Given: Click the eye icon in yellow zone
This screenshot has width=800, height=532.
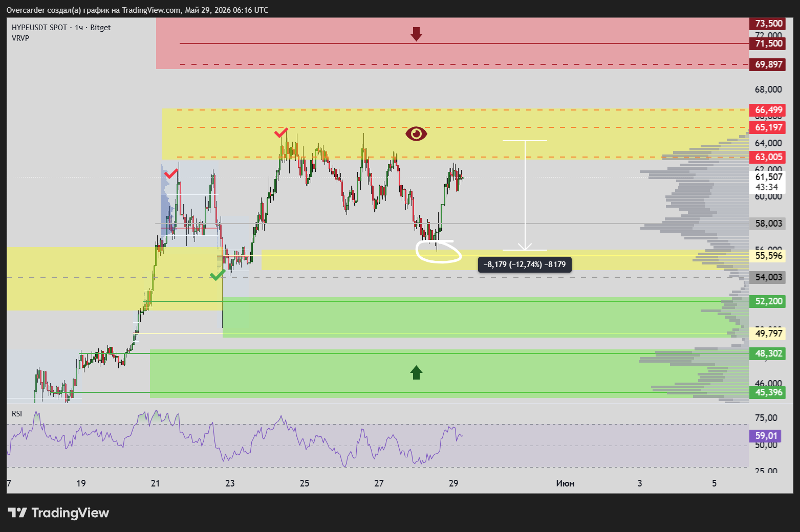Looking at the screenshot, I should [416, 134].
